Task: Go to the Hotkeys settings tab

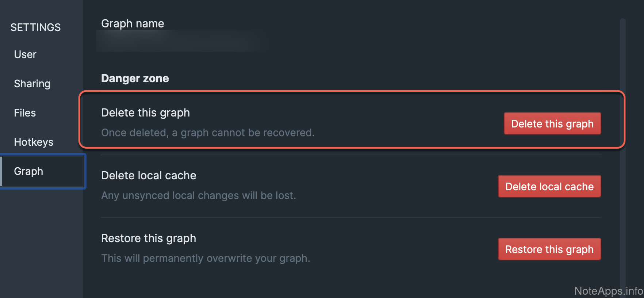Action: point(34,142)
